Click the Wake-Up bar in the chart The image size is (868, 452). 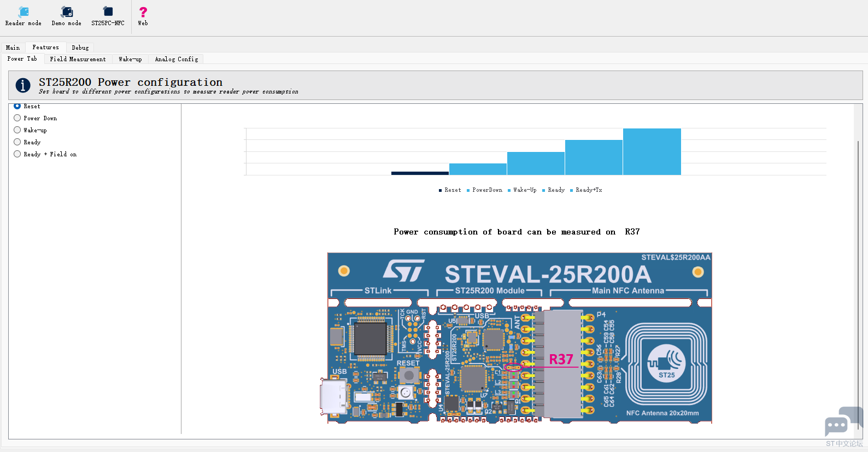536,163
